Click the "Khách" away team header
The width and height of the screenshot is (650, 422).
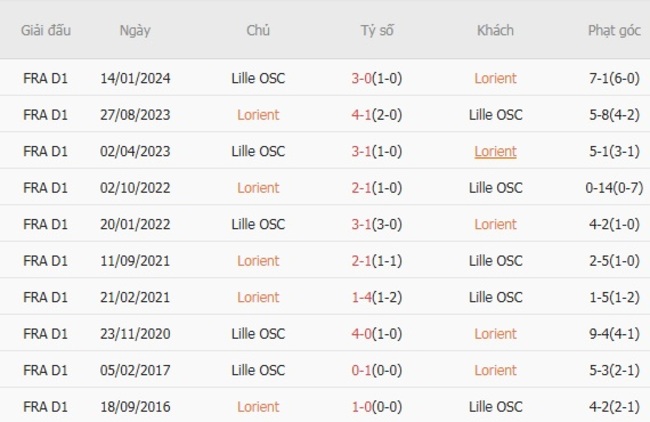(x=495, y=30)
